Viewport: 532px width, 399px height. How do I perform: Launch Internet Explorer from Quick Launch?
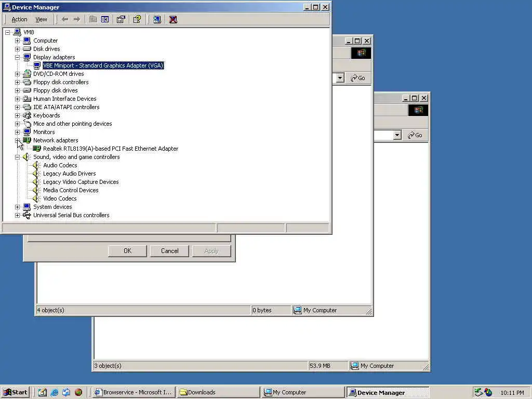(54, 392)
